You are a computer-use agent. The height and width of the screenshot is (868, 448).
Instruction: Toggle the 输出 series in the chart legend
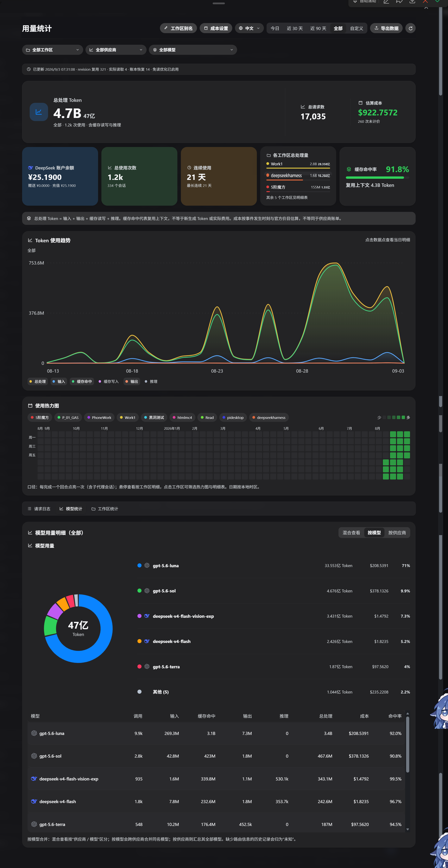(132, 382)
